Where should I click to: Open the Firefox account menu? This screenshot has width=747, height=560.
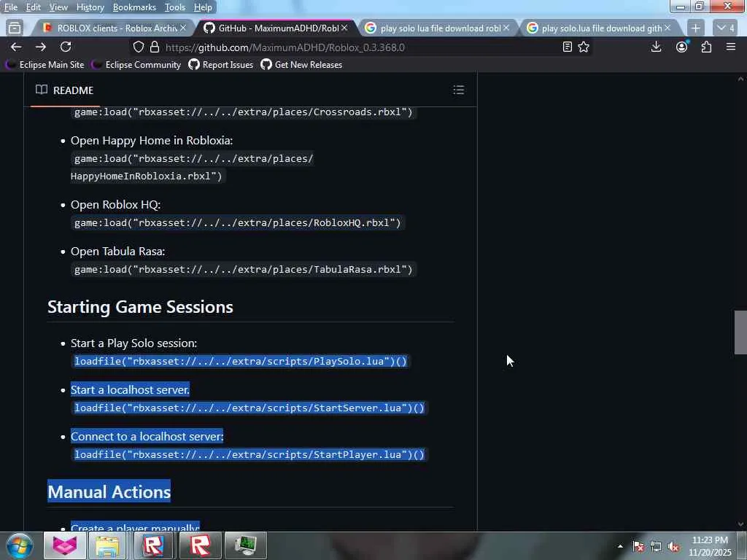[x=682, y=47]
